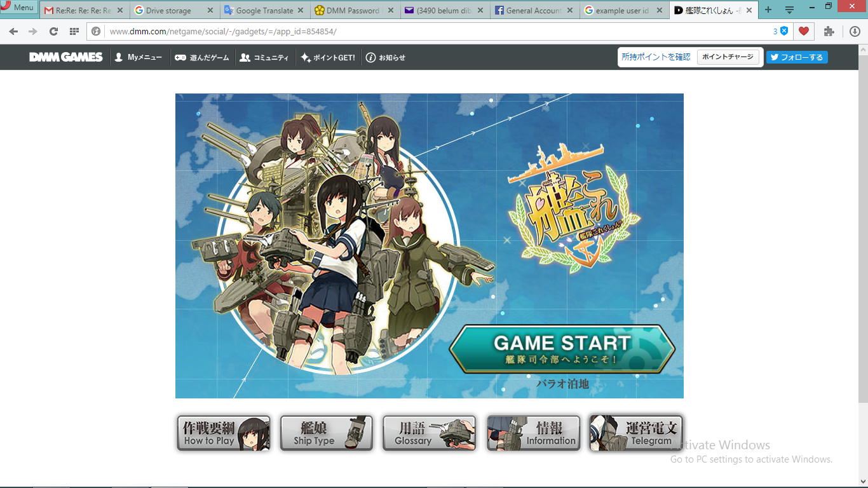Click the ポイントチャージ button
The height and width of the screenshot is (488, 868).
tap(728, 57)
